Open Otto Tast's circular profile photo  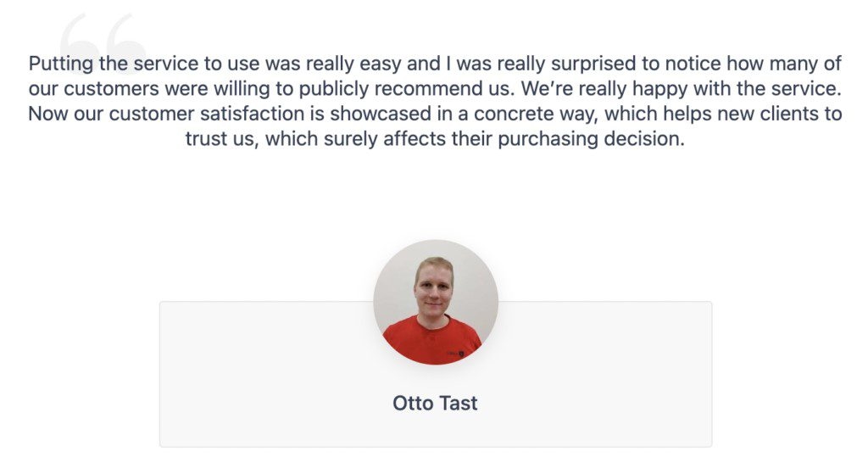tap(436, 303)
